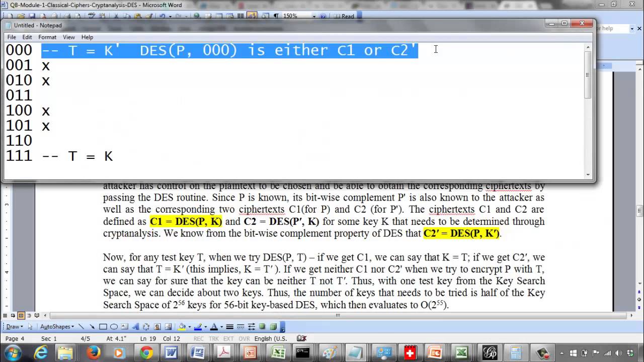Open 3-D Style options
The image size is (644, 362).
pyautogui.click(x=274, y=327)
